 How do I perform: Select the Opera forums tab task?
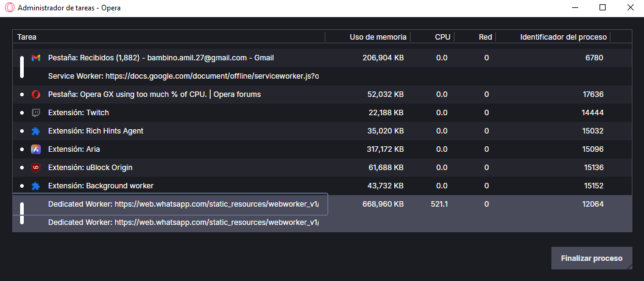click(x=322, y=94)
